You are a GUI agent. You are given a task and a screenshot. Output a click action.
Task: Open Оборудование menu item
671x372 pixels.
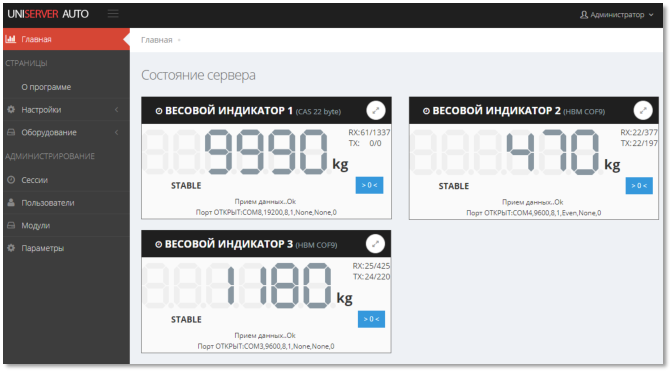point(66,132)
